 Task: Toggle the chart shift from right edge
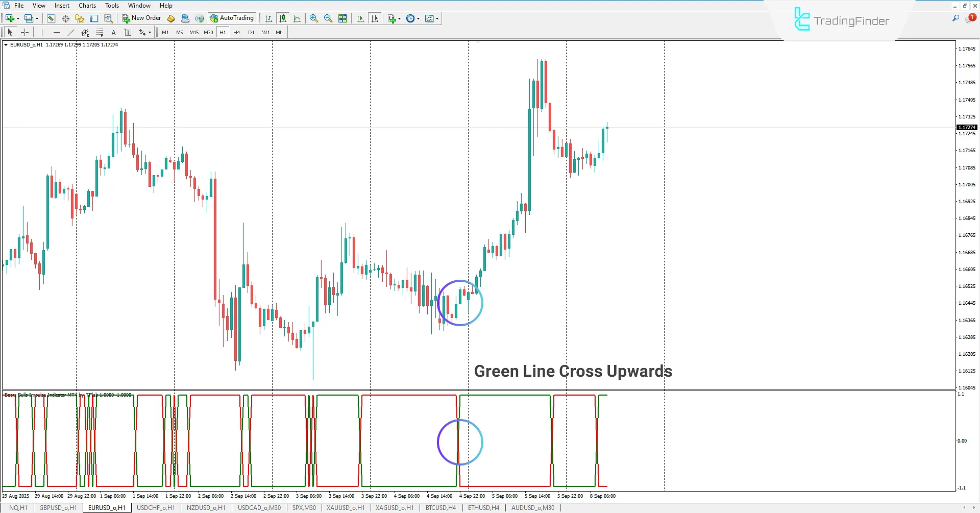375,18
